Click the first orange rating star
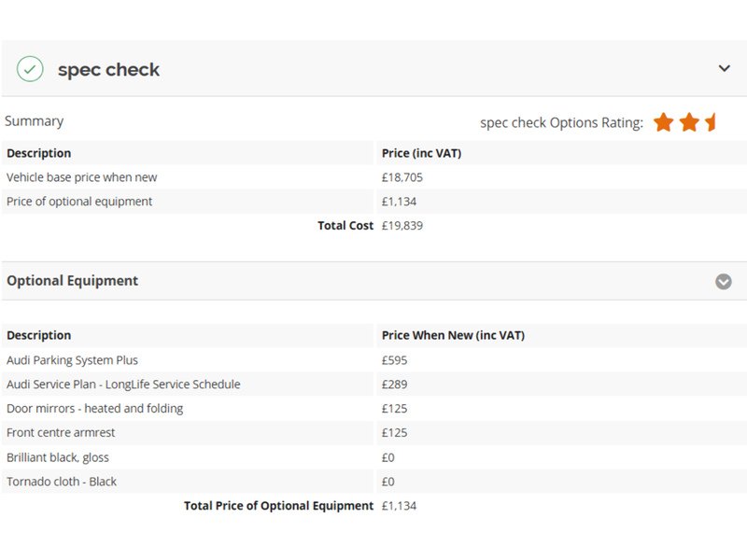The image size is (747, 560). tap(663, 122)
